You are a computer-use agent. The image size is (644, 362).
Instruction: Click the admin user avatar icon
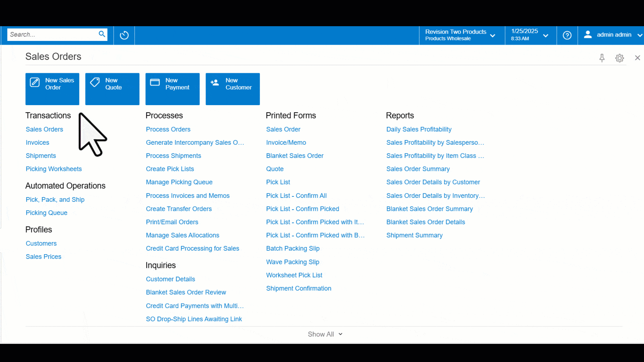pos(588,35)
